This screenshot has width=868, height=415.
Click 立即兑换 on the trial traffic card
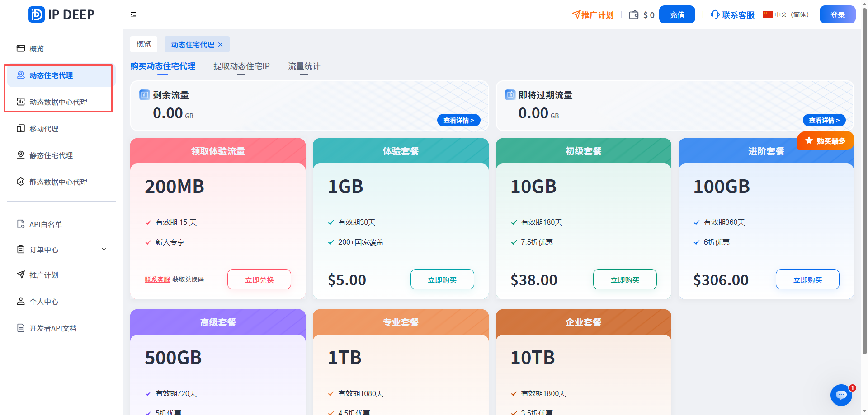(259, 279)
